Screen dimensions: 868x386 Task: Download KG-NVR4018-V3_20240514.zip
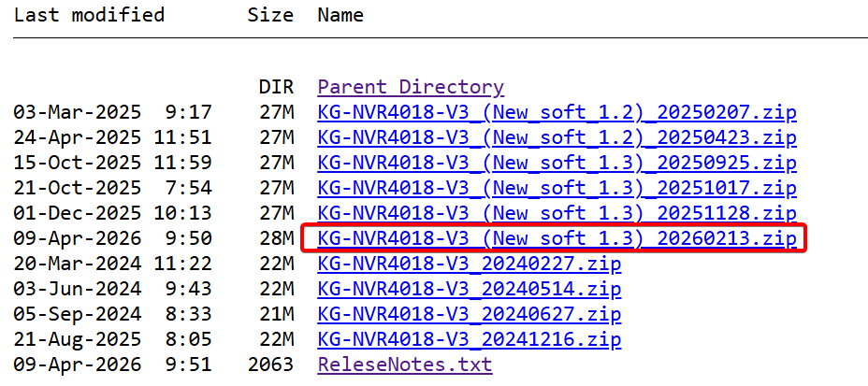point(470,289)
